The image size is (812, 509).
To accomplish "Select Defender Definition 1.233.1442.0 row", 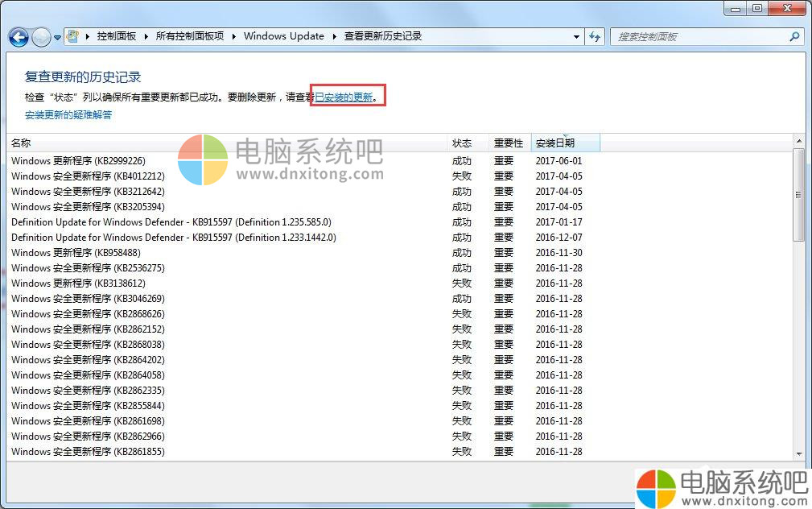I will point(398,238).
